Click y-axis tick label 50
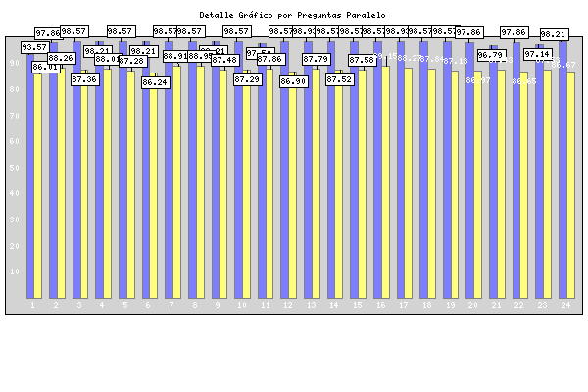Viewport: 588px width, 392px height. coord(15,168)
